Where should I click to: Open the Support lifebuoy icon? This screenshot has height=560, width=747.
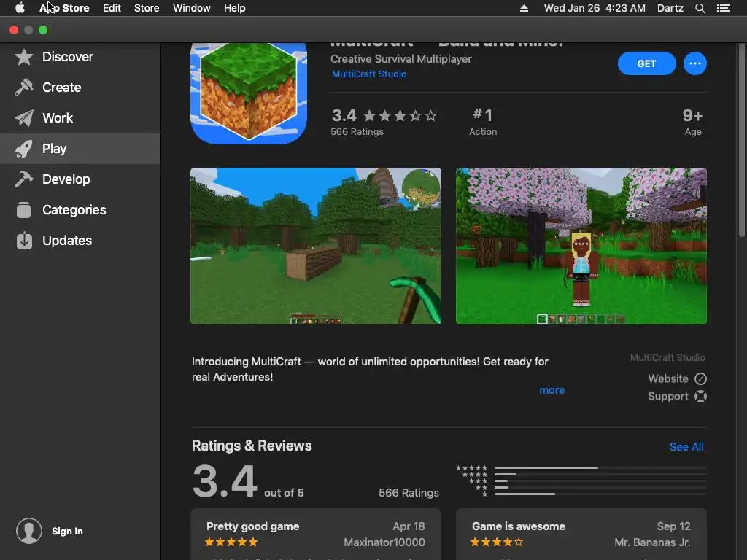[700, 396]
